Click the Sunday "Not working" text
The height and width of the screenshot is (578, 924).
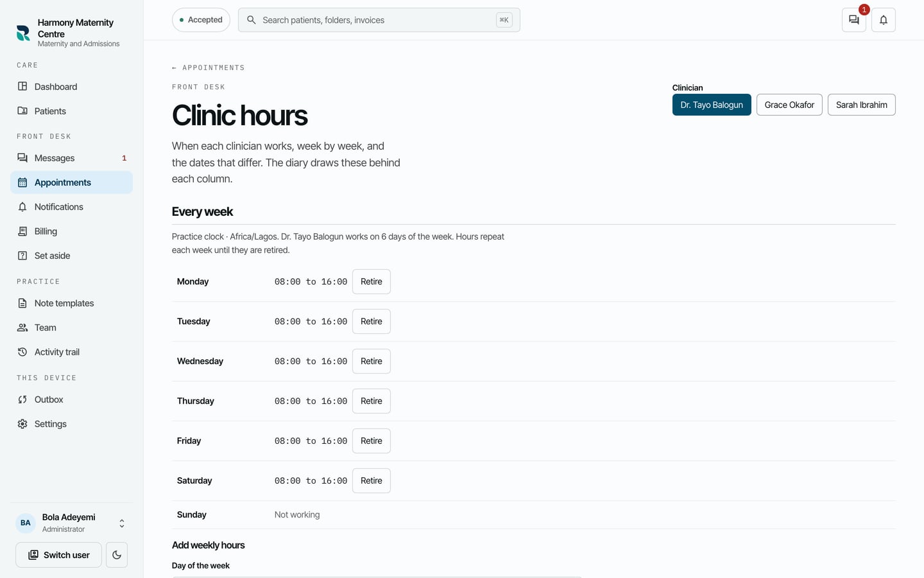pos(297,514)
